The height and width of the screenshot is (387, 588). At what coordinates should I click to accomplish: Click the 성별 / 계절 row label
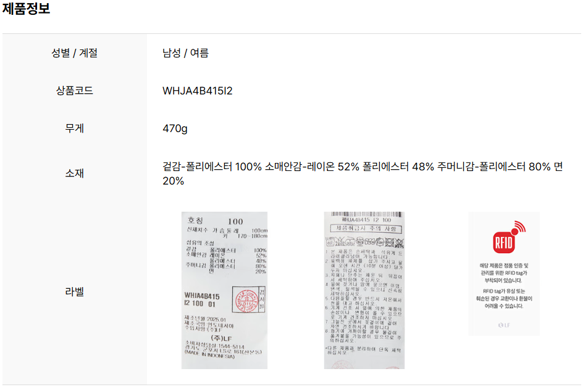[74, 53]
